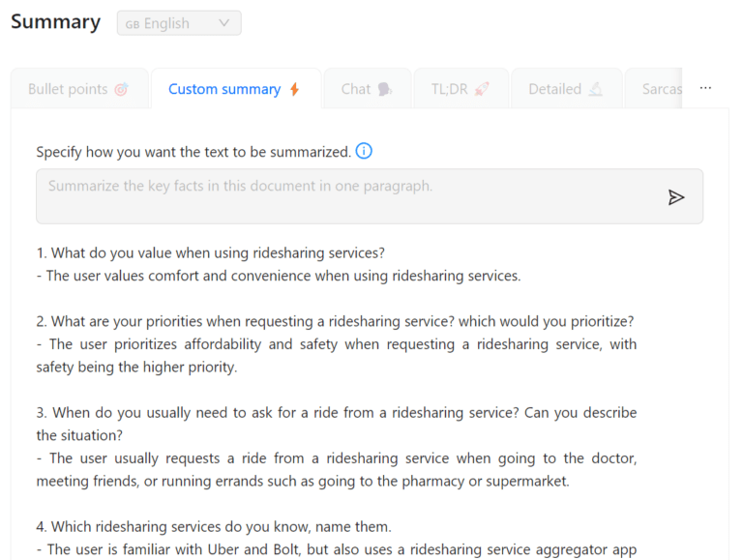
Task: Focus the custom summary prompt field
Action: point(348,196)
